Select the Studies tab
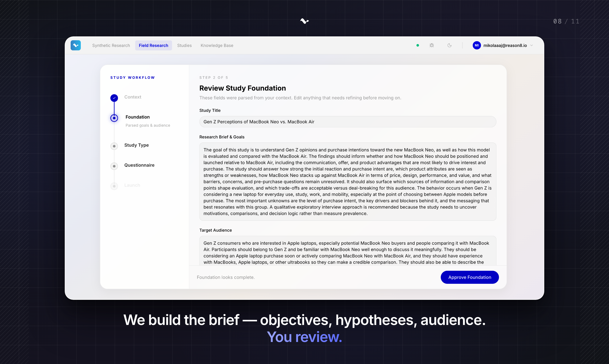Viewport: 609px width, 364px height. pyautogui.click(x=184, y=45)
